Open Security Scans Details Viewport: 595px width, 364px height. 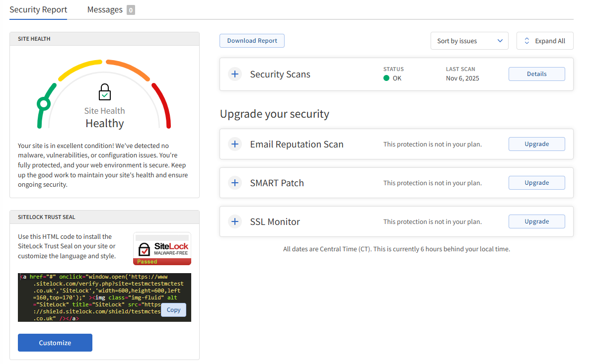coord(536,74)
